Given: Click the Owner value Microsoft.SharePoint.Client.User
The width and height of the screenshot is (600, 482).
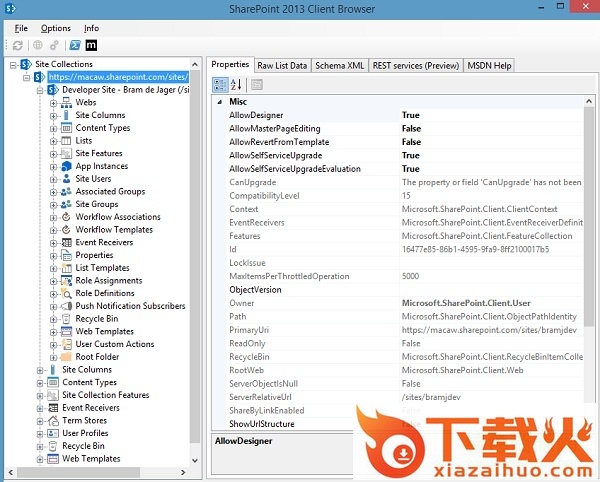Looking at the screenshot, I should click(466, 303).
